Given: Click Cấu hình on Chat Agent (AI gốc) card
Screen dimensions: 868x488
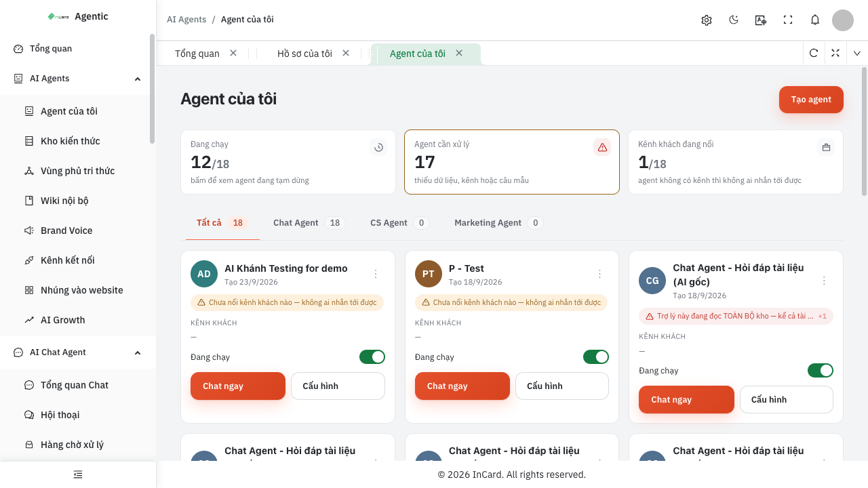Looking at the screenshot, I should (x=787, y=399).
